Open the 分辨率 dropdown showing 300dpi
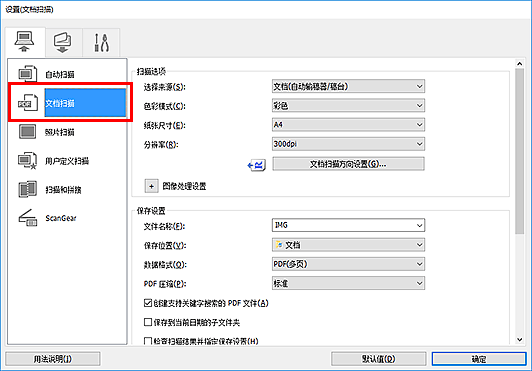Viewport: 532px width, 371px height. (x=348, y=144)
